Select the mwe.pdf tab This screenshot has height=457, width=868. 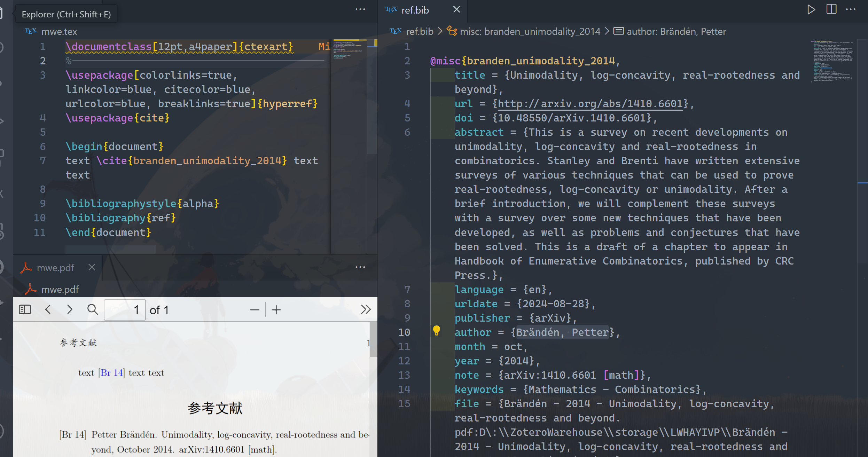[x=55, y=268]
